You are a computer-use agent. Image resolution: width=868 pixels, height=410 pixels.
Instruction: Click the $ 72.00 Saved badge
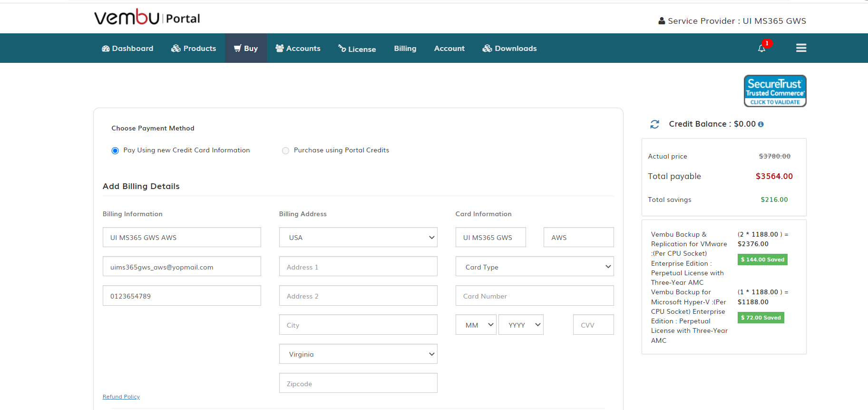pos(761,318)
